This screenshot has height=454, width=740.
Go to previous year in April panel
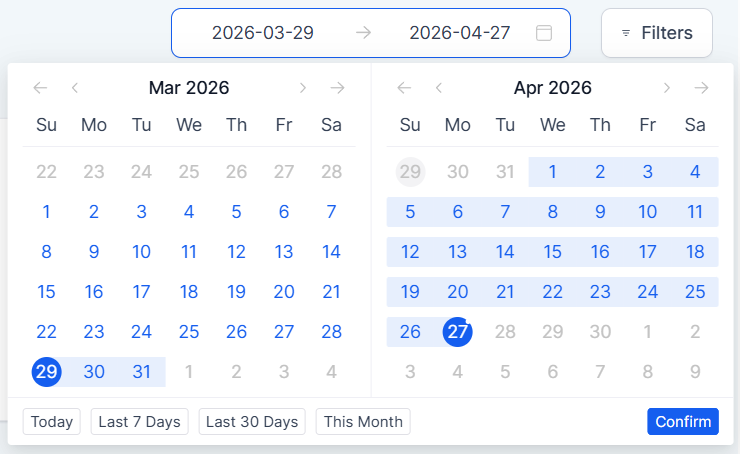[404, 88]
